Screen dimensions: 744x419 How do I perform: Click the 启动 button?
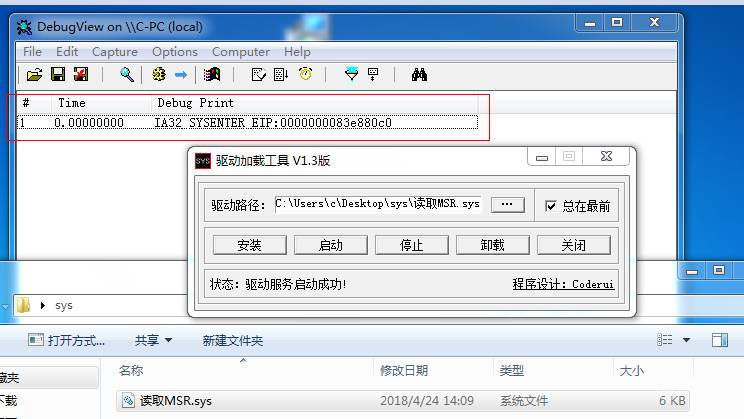[331, 245]
